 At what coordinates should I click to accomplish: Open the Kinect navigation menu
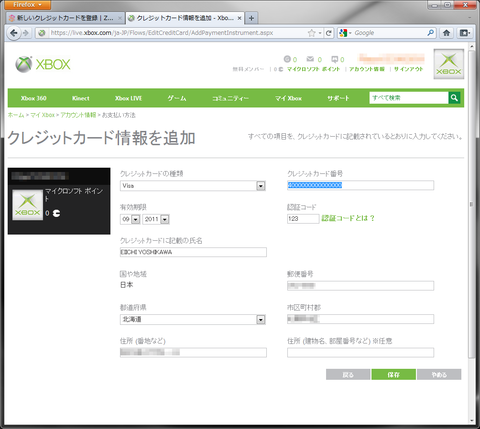(x=81, y=98)
